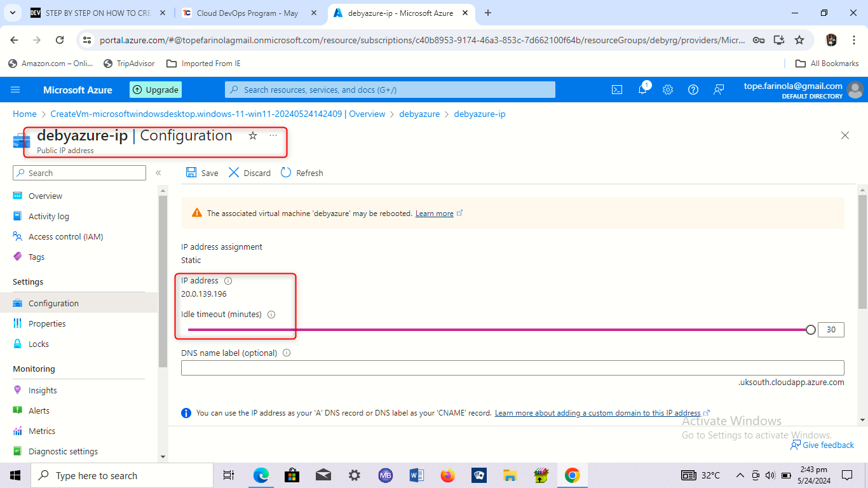
Task: Show info tooltip for IP address
Action: (x=229, y=281)
